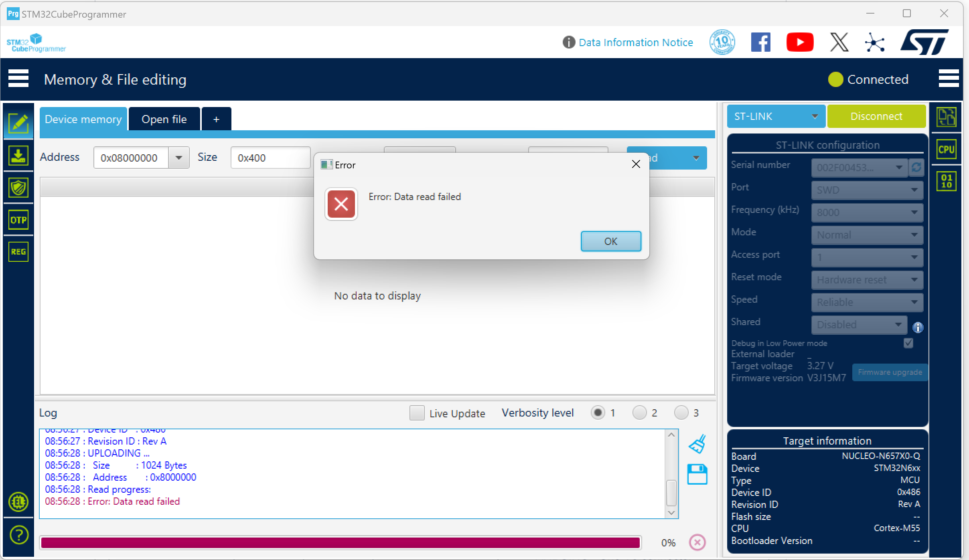Select verbosity level 3
This screenshot has height=560, width=969.
681,412
